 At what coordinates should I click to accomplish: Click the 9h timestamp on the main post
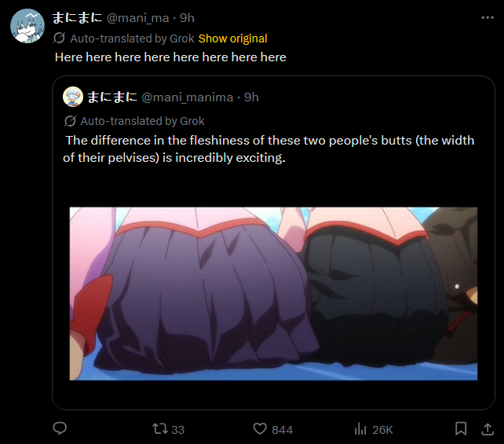[x=187, y=18]
